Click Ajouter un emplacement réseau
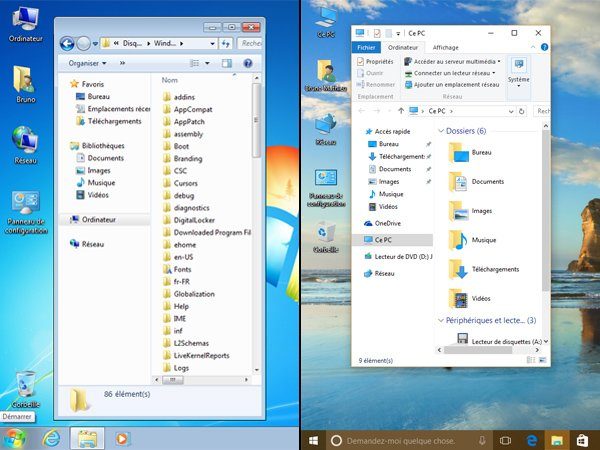Viewport: 600px width, 450px height. 452,85
